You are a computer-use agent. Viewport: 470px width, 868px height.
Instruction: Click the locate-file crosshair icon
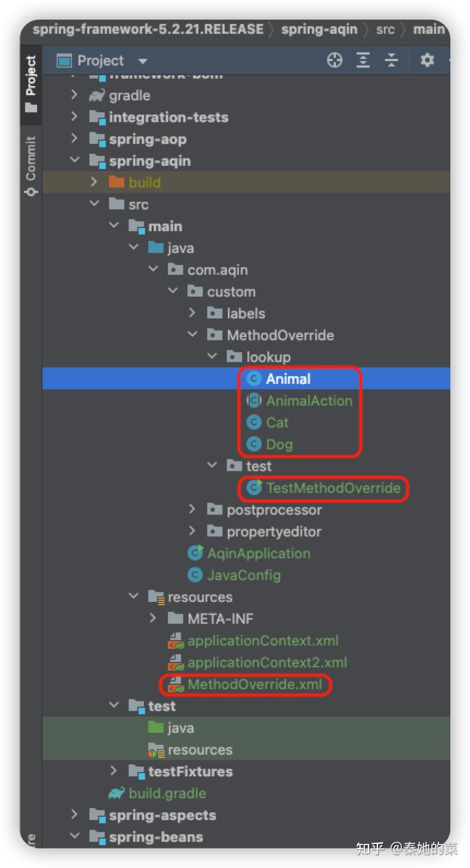click(334, 60)
